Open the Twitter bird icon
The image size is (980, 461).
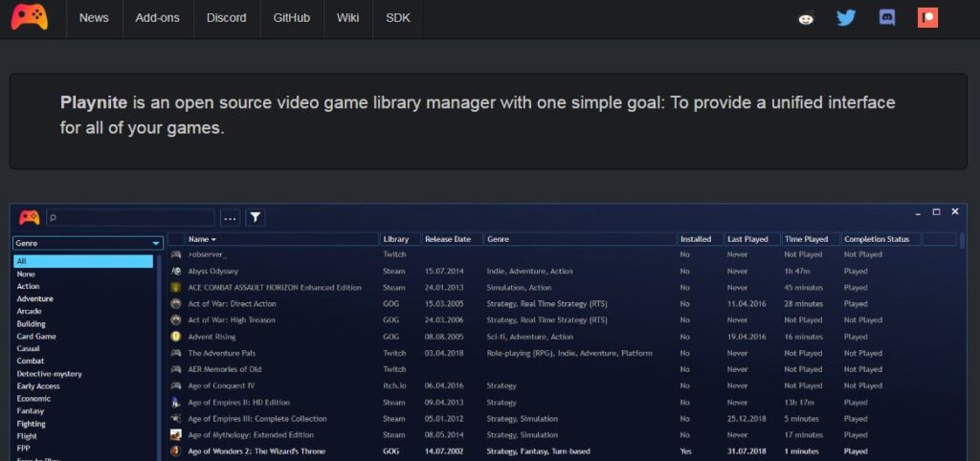tap(846, 18)
